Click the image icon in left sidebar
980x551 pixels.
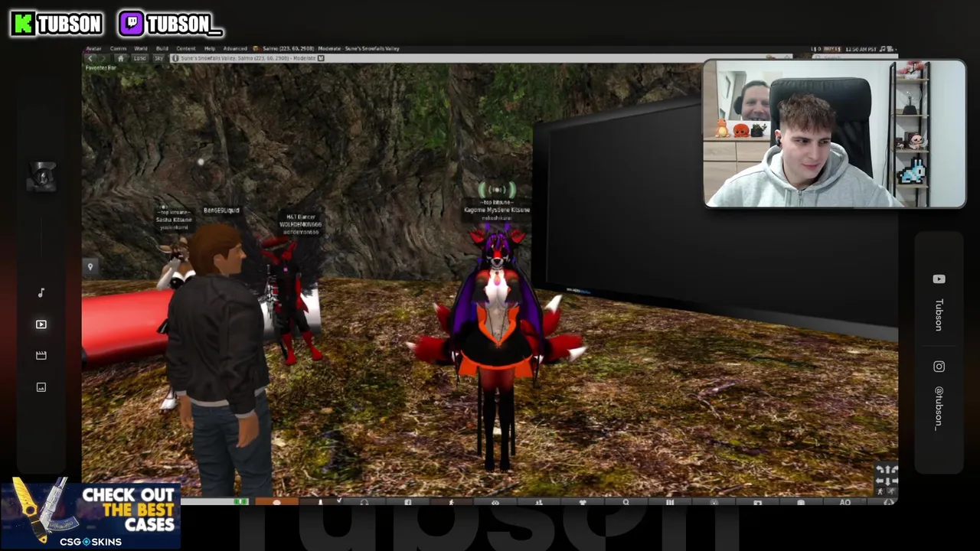click(41, 387)
